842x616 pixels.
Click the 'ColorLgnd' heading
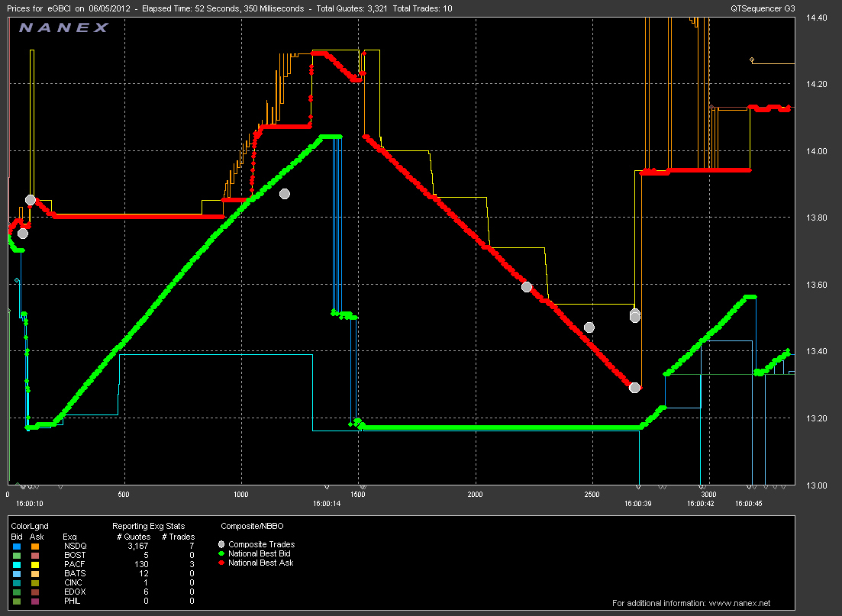pyautogui.click(x=30, y=527)
